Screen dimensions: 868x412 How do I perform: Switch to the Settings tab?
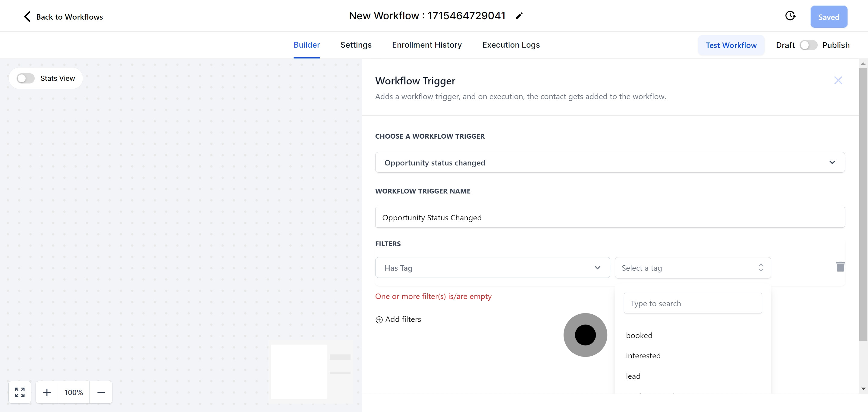356,45
